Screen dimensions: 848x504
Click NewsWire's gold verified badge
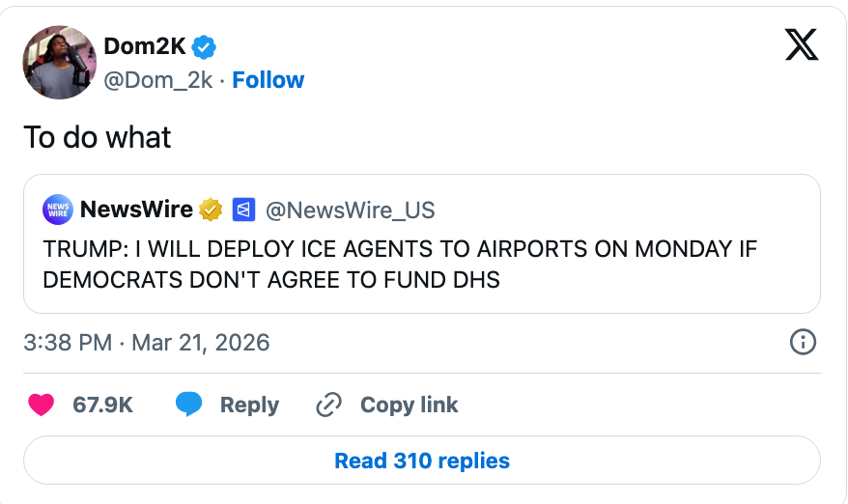point(211,209)
